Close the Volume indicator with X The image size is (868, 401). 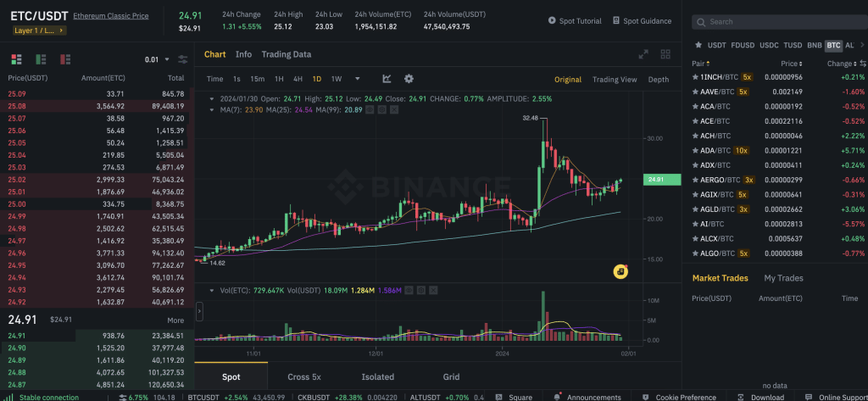tap(433, 290)
